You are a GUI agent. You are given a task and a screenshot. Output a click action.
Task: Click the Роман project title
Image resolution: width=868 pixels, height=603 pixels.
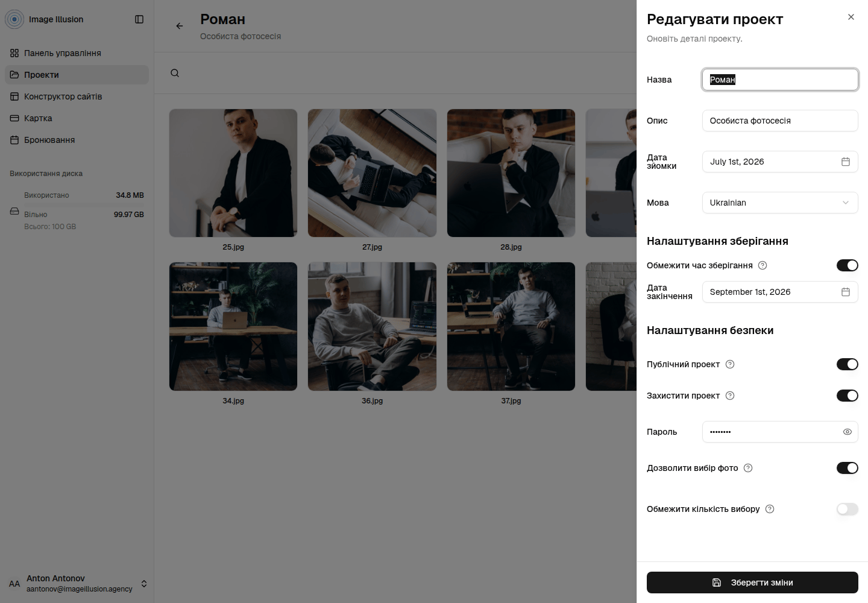click(223, 19)
